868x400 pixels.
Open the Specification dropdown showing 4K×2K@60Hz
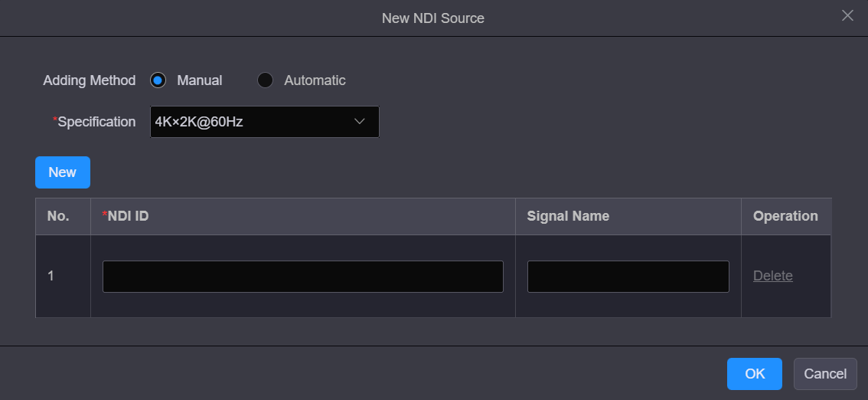point(265,122)
